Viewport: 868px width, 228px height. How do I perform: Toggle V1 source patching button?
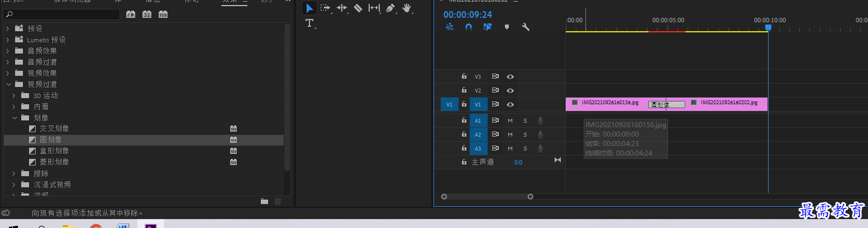(450, 104)
